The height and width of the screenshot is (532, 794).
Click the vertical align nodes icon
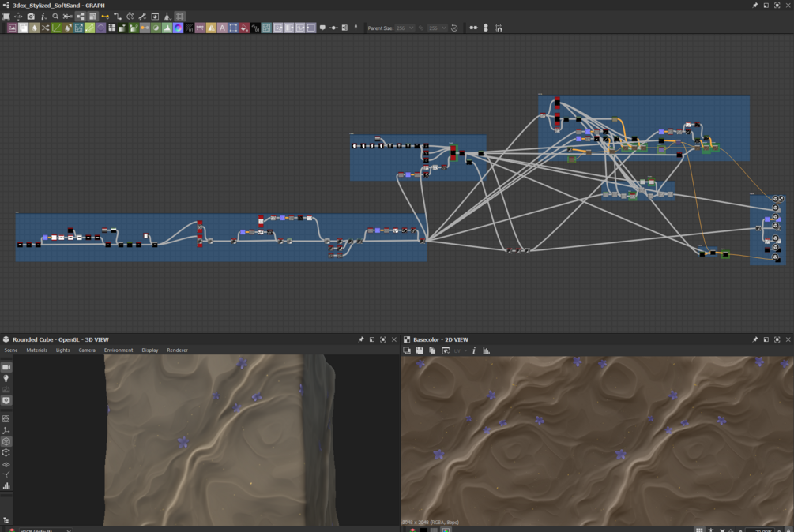pyautogui.click(x=486, y=28)
